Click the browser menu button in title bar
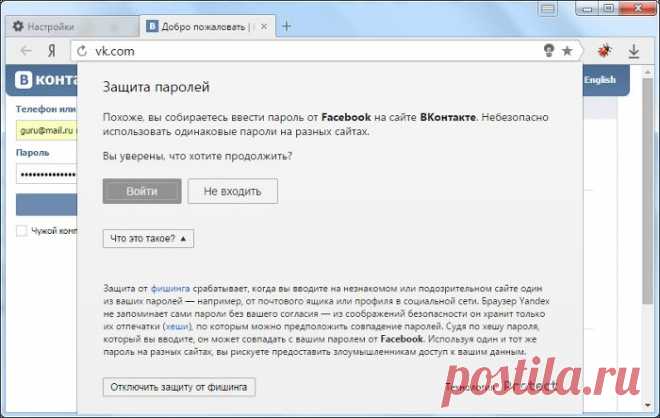The image size is (660, 418). pyautogui.click(x=548, y=9)
